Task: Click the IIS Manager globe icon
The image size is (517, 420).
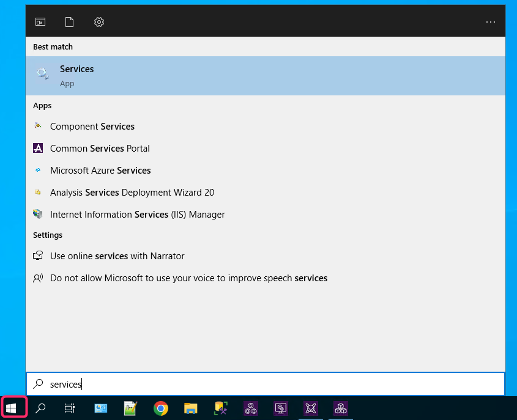Action: (x=38, y=214)
